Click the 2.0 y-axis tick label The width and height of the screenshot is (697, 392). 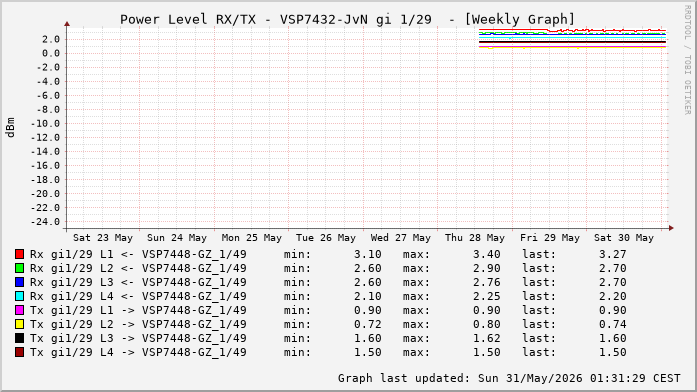(51, 40)
